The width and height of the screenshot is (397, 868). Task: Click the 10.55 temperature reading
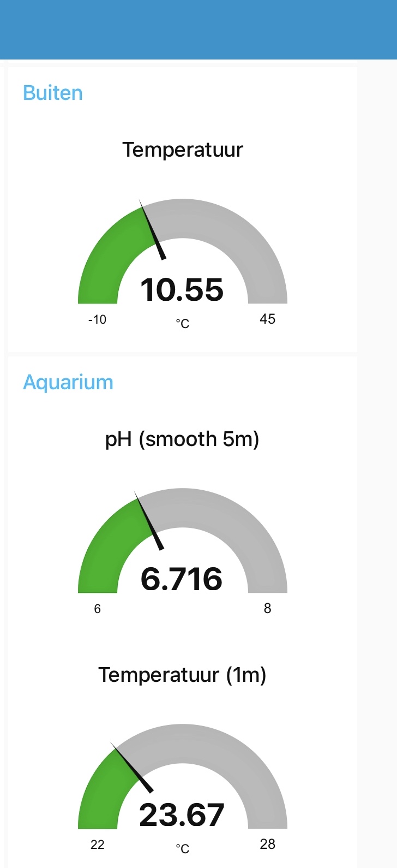point(182,290)
